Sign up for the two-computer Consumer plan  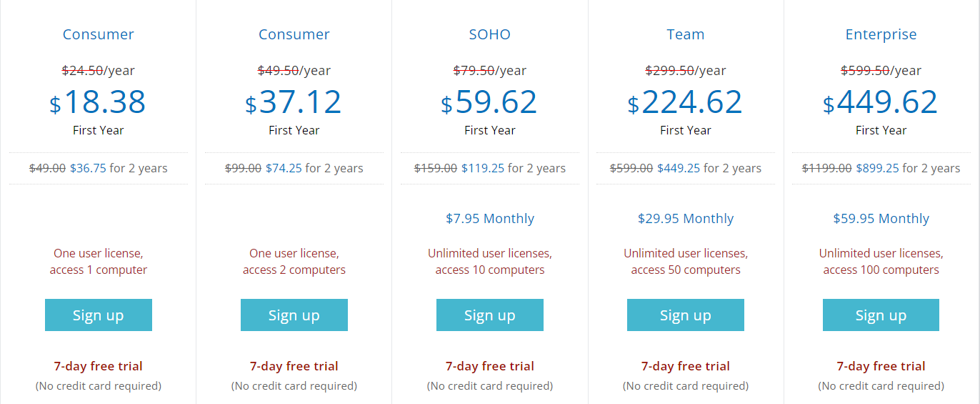pyautogui.click(x=294, y=315)
